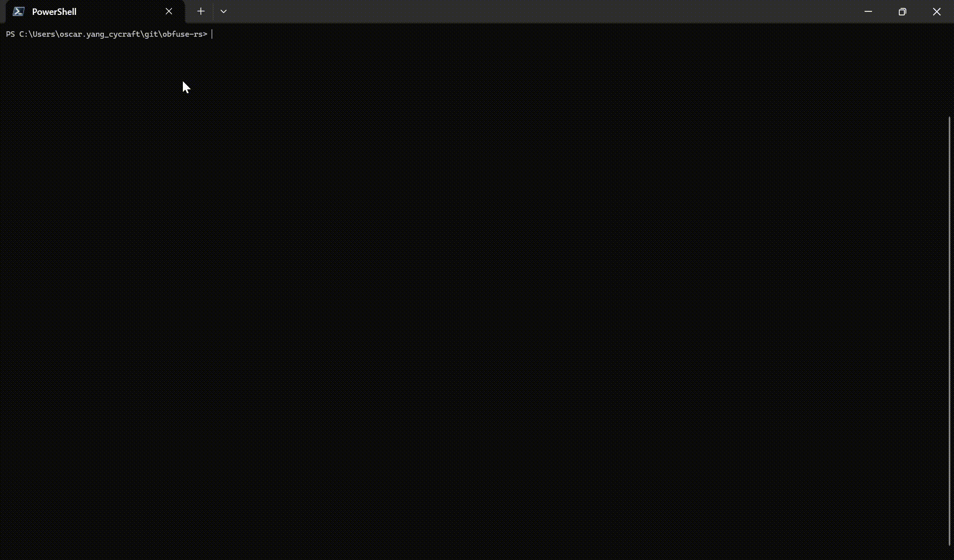Screen dimensions: 954x560
Task: Click the 'git' segment in prompt path
Action: [x=151, y=34]
